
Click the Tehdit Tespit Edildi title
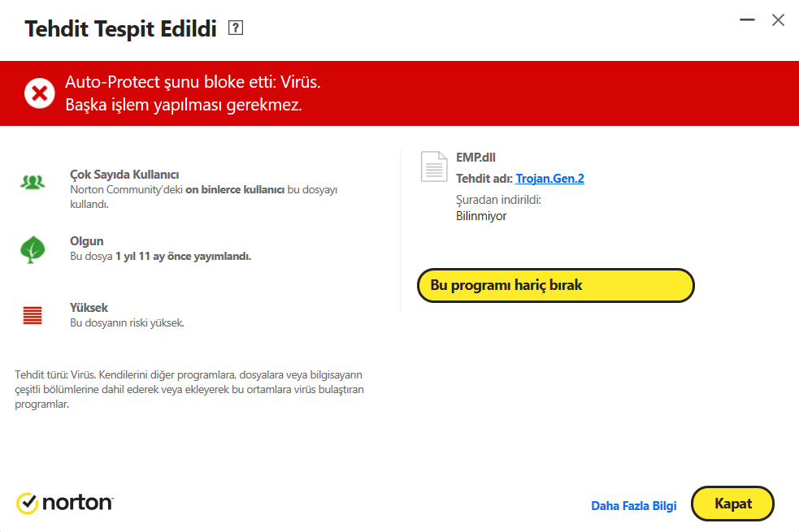pyautogui.click(x=121, y=28)
